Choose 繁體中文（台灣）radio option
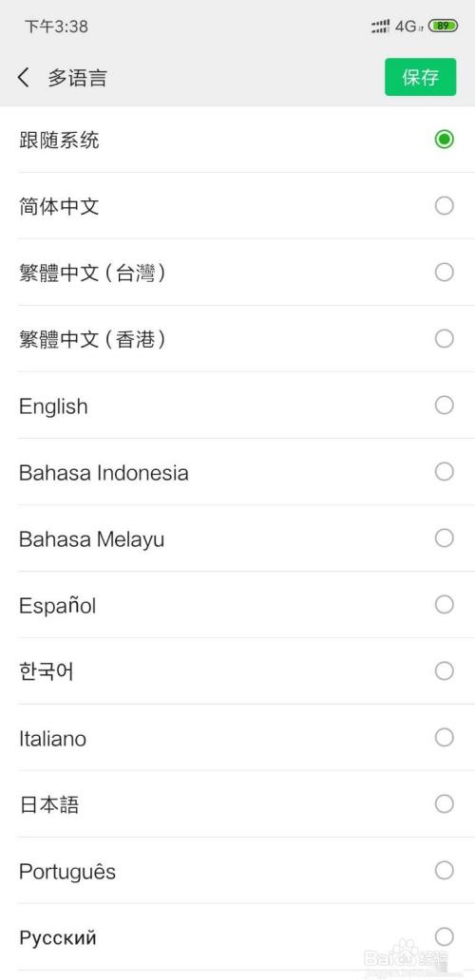The width and height of the screenshot is (475, 980). pos(445,272)
